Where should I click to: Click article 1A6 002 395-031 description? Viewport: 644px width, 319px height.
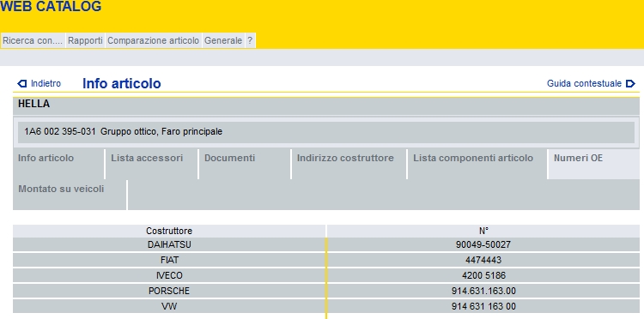tap(123, 131)
